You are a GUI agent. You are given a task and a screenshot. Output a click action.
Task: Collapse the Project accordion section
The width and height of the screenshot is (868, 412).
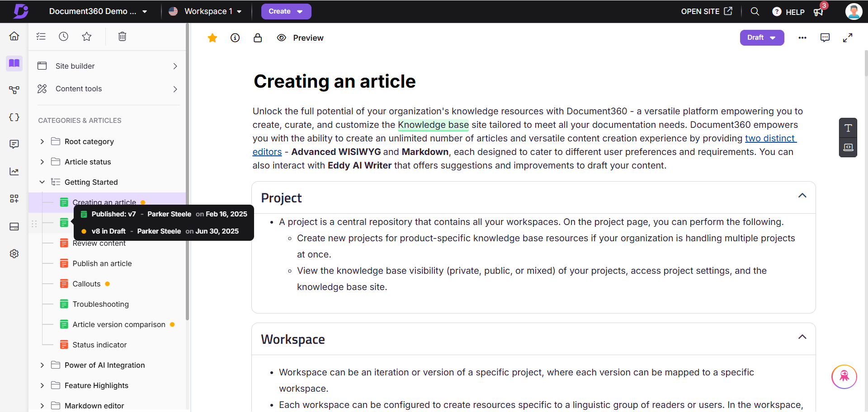click(x=802, y=196)
